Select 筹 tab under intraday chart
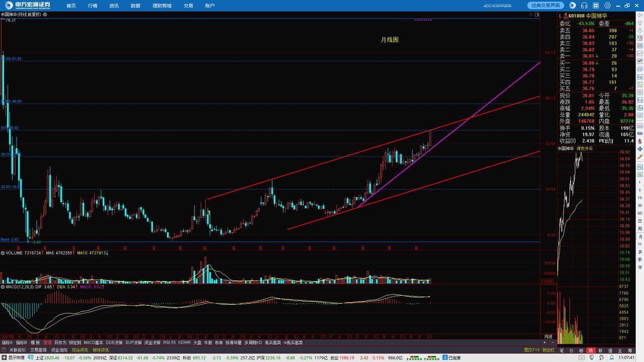The height and width of the screenshot is (362, 644). [x=630, y=350]
